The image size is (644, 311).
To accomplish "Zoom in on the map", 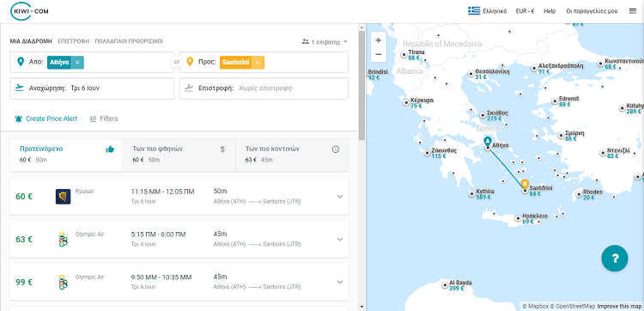I will tap(379, 40).
